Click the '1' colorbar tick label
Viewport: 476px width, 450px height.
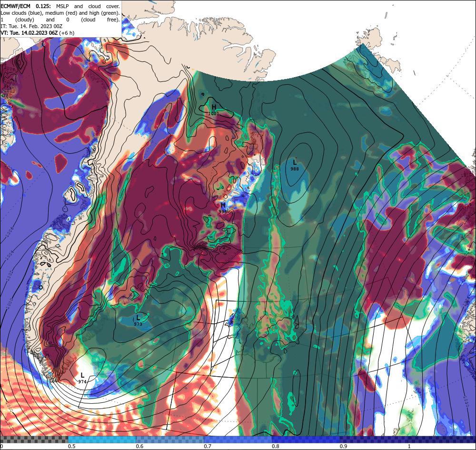coord(409,446)
